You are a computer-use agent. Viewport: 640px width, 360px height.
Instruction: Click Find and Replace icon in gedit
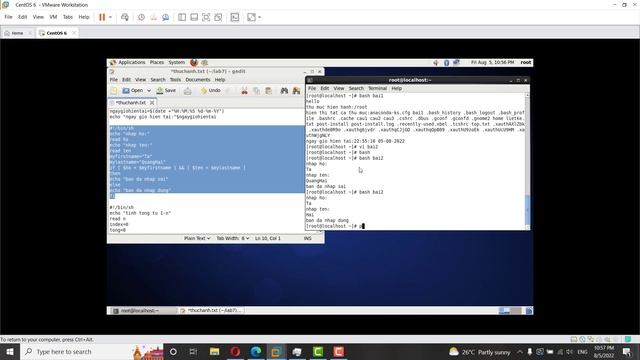coord(296,91)
